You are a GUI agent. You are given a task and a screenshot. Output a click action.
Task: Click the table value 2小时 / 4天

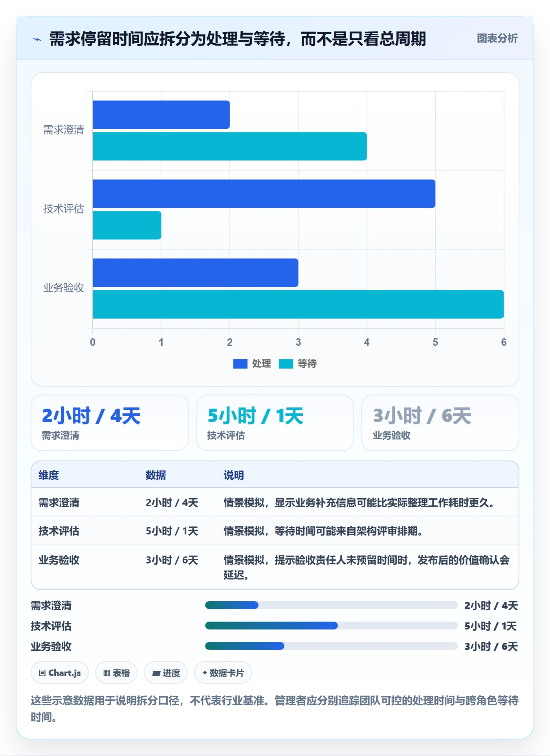point(172,503)
